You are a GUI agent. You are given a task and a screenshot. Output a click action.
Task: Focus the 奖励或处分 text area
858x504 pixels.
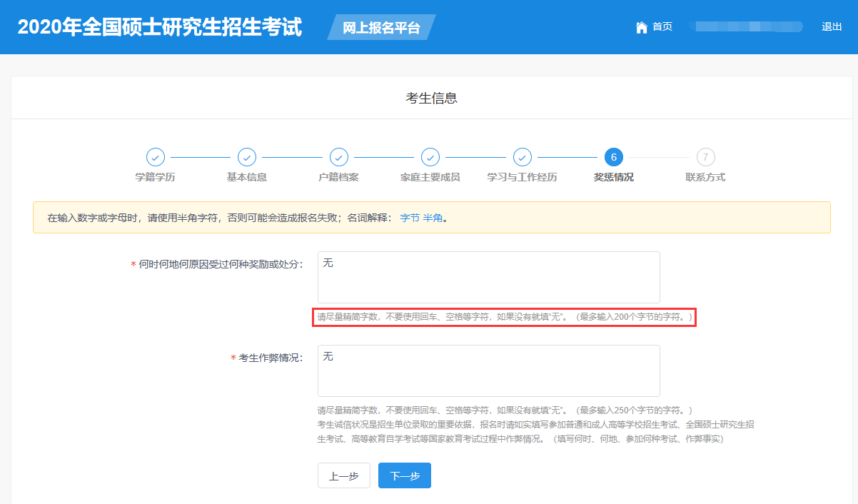coord(488,277)
